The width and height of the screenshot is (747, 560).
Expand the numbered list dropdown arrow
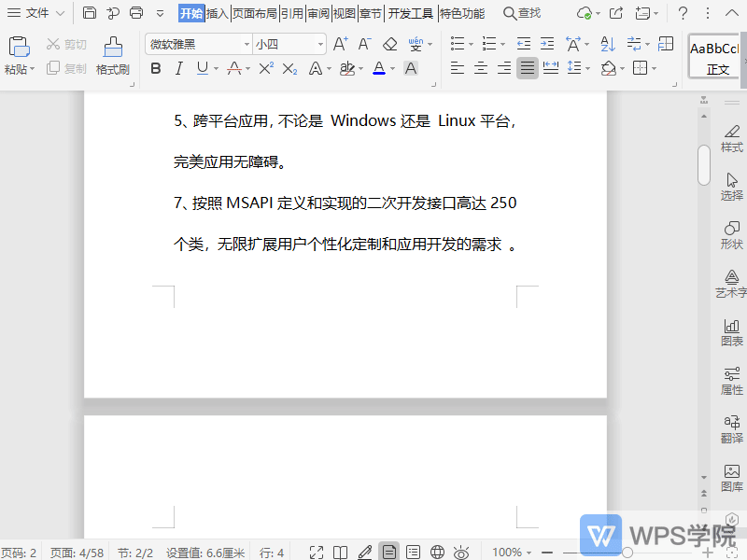tap(502, 44)
